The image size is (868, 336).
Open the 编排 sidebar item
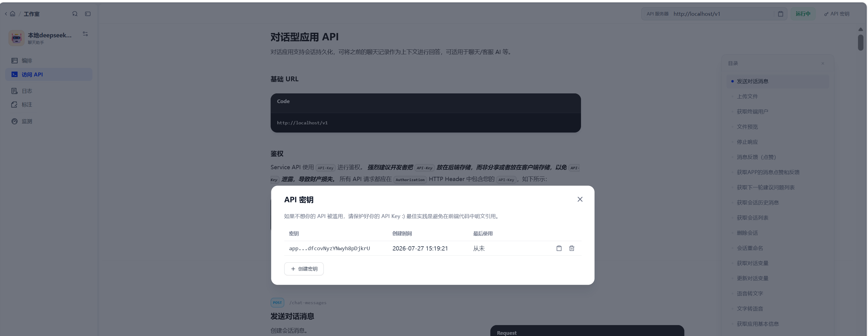click(x=49, y=61)
